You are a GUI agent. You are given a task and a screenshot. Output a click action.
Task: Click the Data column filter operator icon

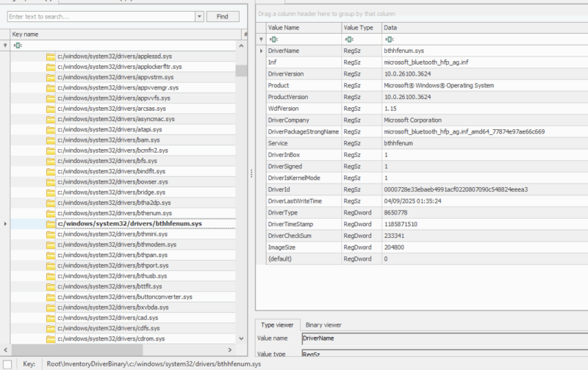388,39
